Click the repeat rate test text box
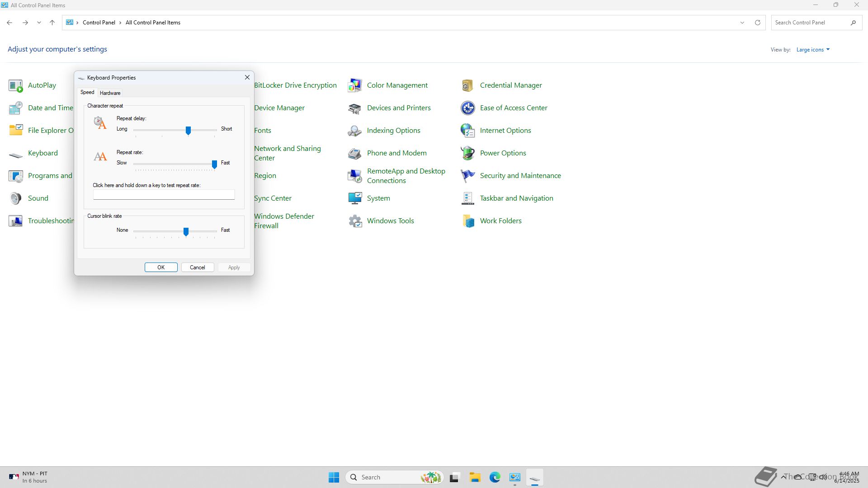The width and height of the screenshot is (868, 488). 164,195
